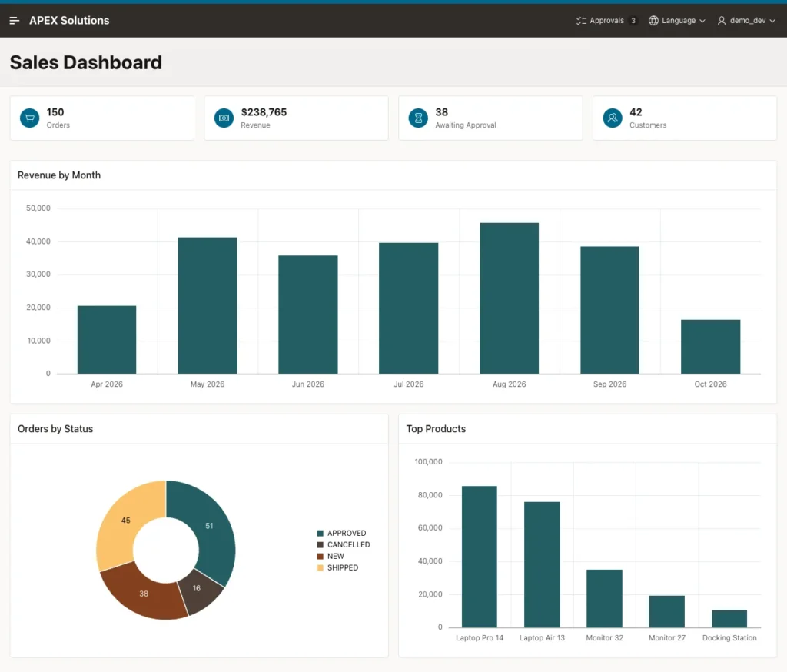The width and height of the screenshot is (787, 672).
Task: Click the Approvals checklist icon
Action: point(581,21)
